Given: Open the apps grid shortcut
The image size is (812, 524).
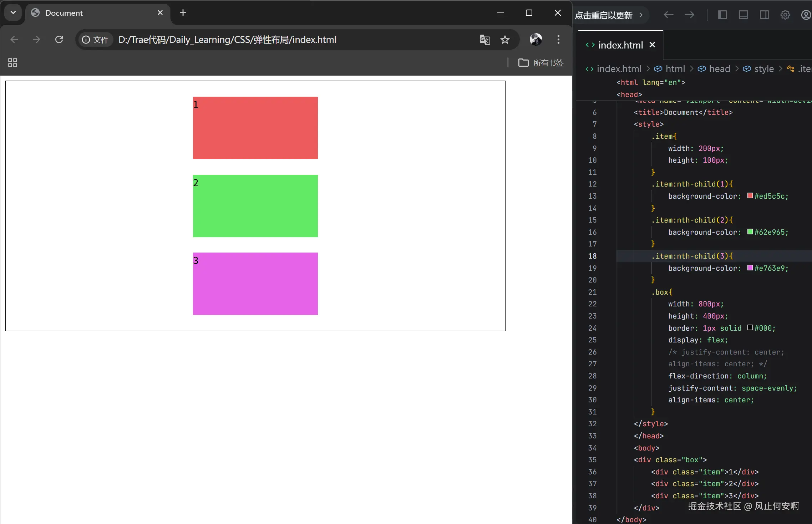Looking at the screenshot, I should tap(12, 63).
